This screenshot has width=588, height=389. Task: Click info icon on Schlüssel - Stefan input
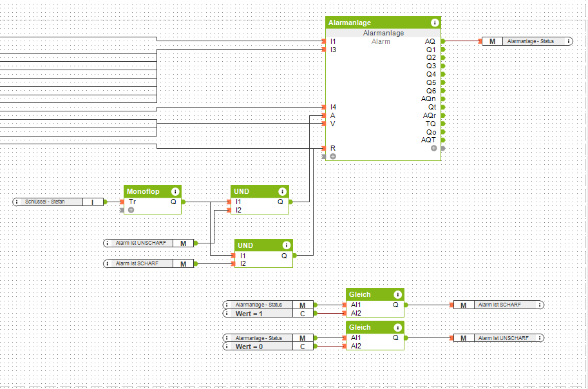(x=17, y=202)
